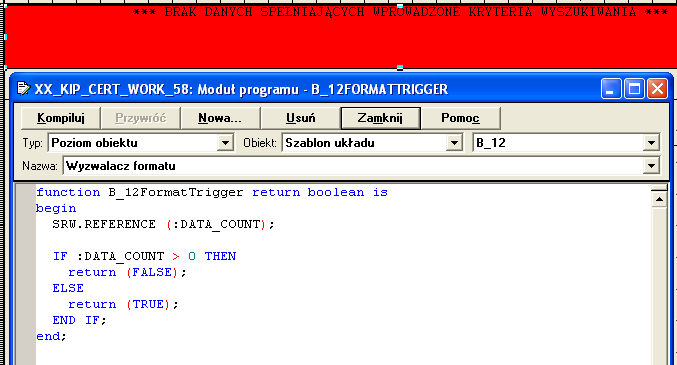677x365 pixels.
Task: Click the program unit editor title bar icon
Action: pyautogui.click(x=23, y=89)
